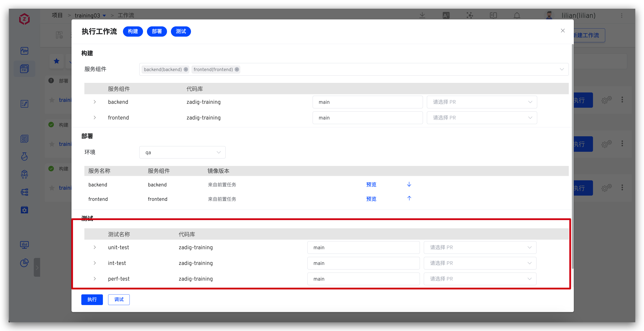Viewport: 644px width, 331px height.
Task: Open the settings box sidebar icon
Action: 24,210
